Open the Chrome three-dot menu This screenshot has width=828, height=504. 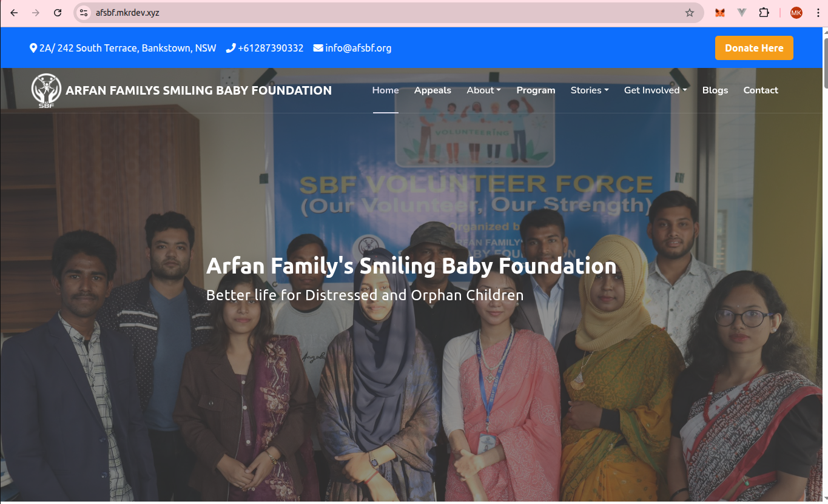tap(818, 13)
